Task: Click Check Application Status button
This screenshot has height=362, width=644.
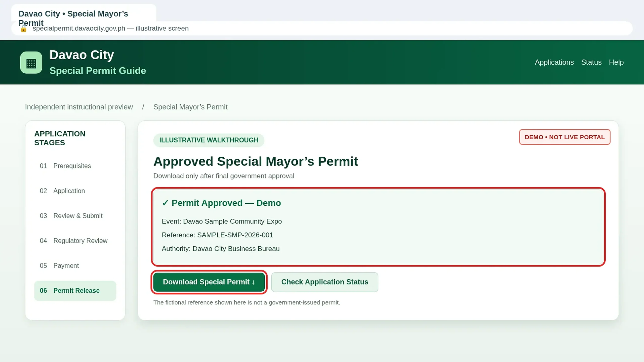Action: click(x=325, y=282)
